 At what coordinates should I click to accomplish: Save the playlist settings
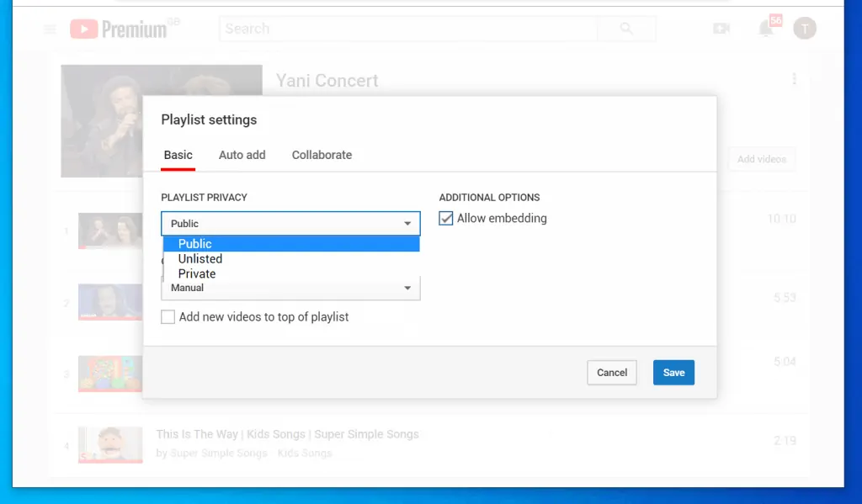673,372
